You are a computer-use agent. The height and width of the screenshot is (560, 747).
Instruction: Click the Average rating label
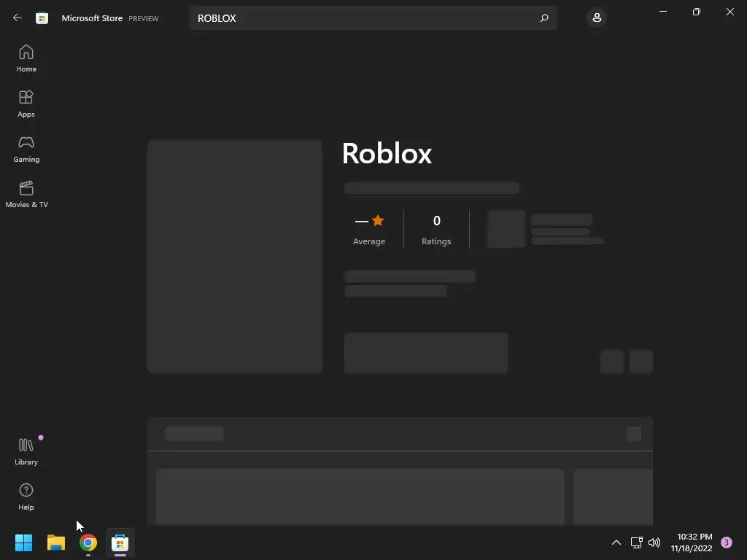tap(368, 241)
